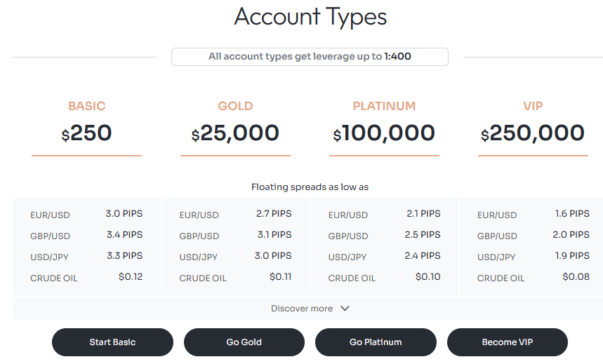The width and height of the screenshot is (603, 364).
Task: Click the Go Gold button
Action: (244, 342)
